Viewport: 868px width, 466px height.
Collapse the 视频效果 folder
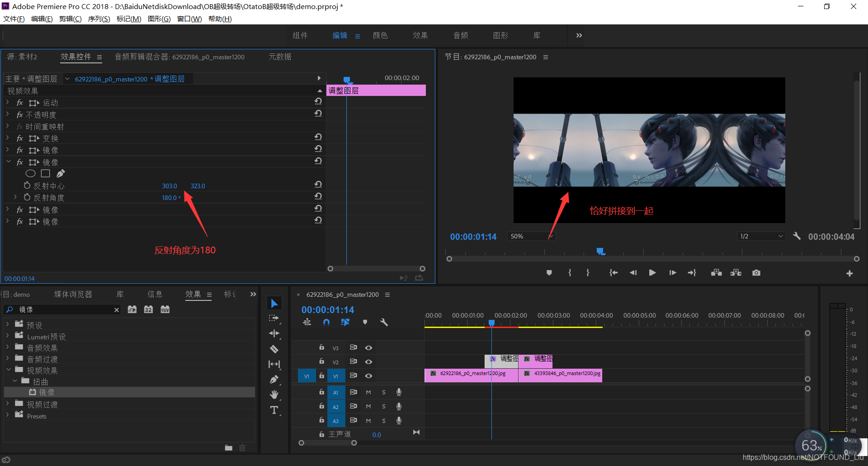pos(8,370)
